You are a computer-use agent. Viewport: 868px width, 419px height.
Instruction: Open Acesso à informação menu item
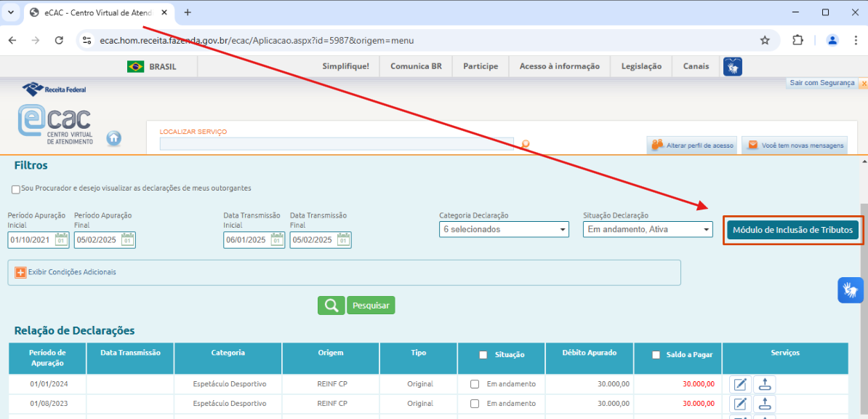tap(560, 66)
